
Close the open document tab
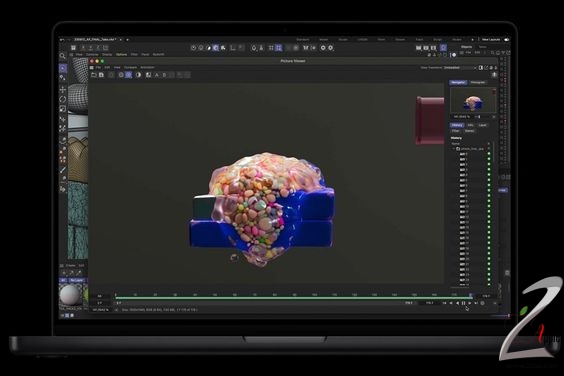coord(121,40)
